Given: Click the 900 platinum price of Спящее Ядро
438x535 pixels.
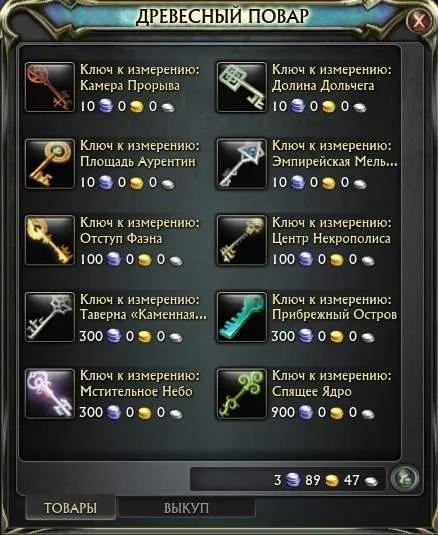Looking at the screenshot, I should [283, 413].
